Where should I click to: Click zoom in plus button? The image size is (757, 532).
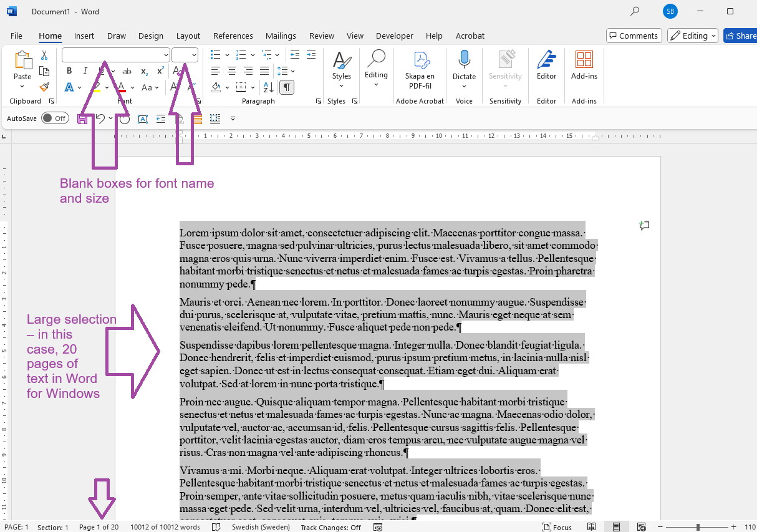[x=734, y=527]
